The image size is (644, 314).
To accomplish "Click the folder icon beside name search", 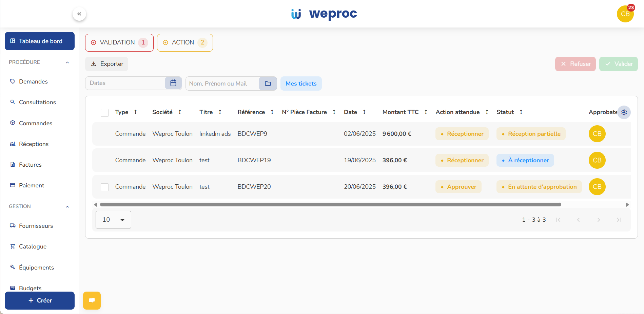I will (268, 84).
